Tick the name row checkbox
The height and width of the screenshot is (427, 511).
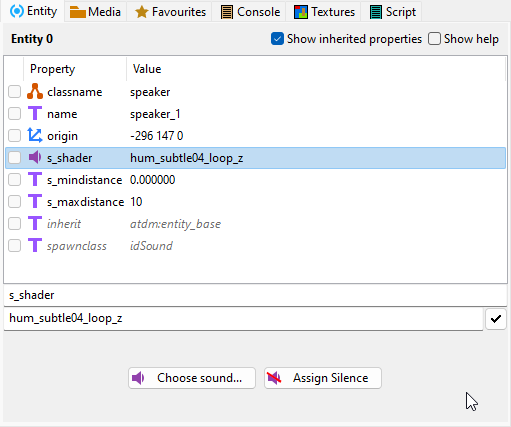(x=15, y=114)
